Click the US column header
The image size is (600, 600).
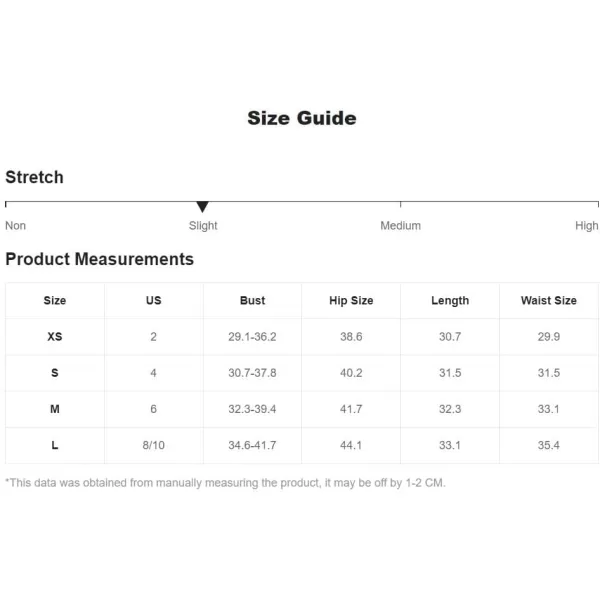tap(153, 300)
